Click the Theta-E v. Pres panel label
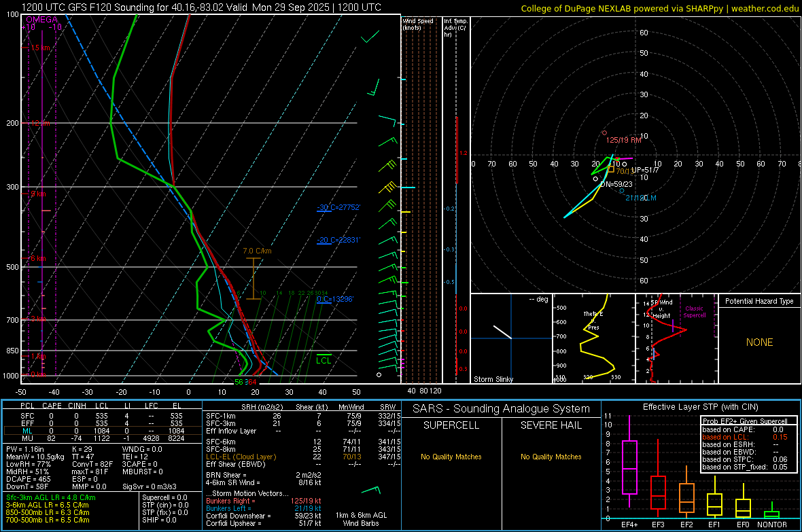 [593, 320]
